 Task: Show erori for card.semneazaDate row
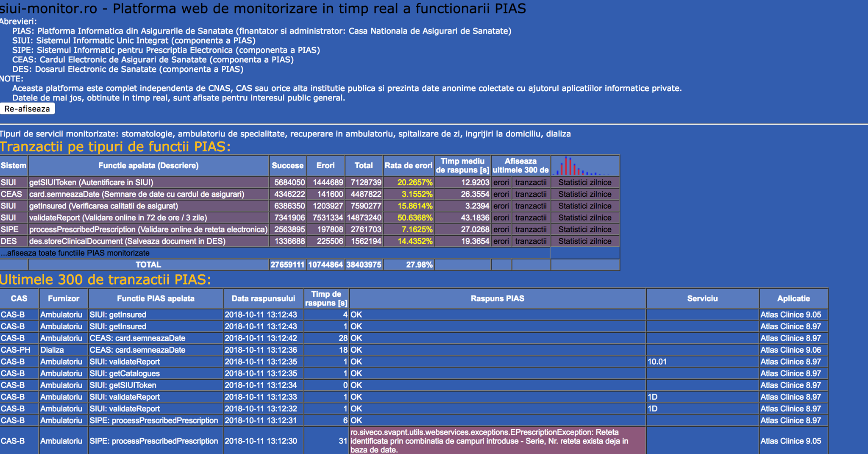point(501,194)
